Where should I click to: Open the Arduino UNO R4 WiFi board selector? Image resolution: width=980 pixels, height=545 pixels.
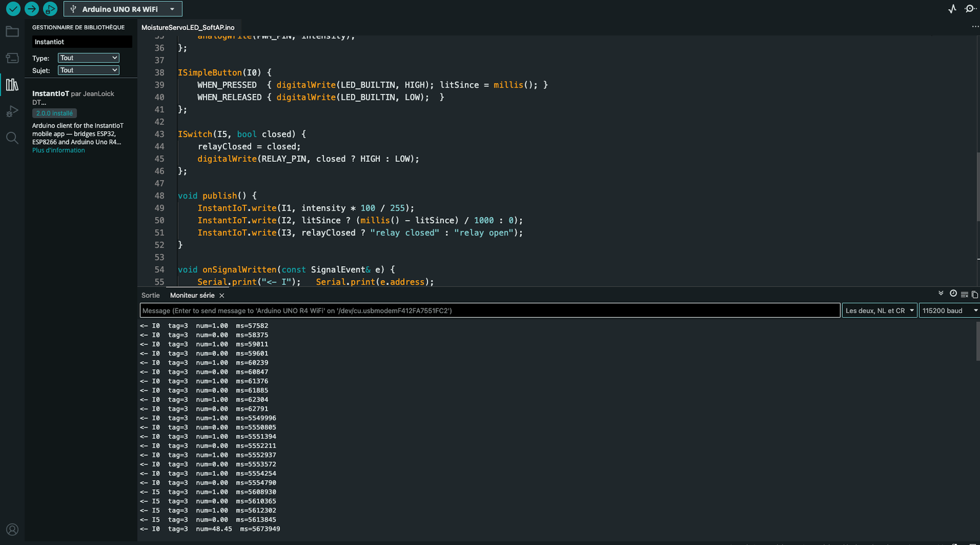pyautogui.click(x=123, y=9)
